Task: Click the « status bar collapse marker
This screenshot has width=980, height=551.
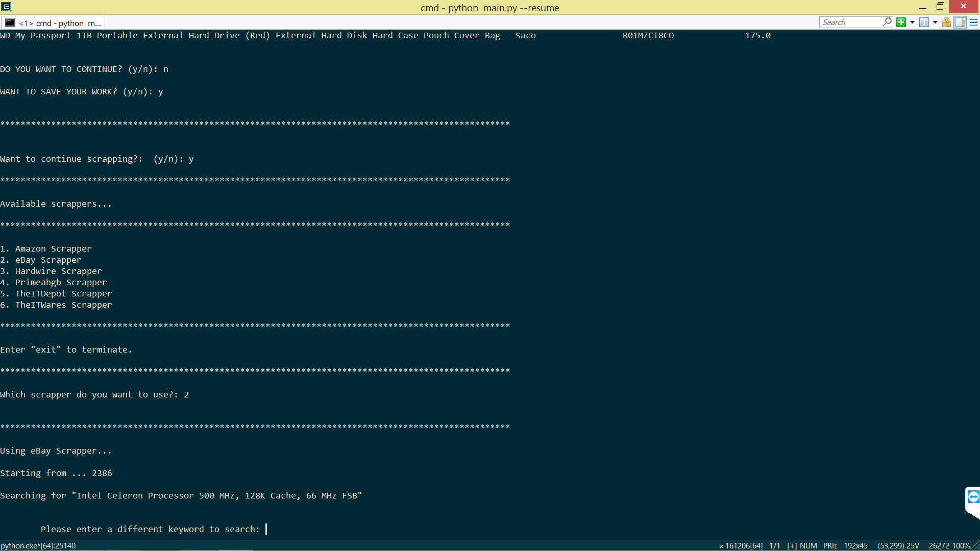Action: pyautogui.click(x=721, y=546)
